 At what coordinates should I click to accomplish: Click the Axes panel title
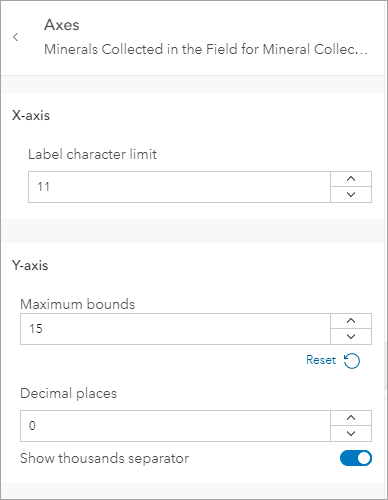62,25
